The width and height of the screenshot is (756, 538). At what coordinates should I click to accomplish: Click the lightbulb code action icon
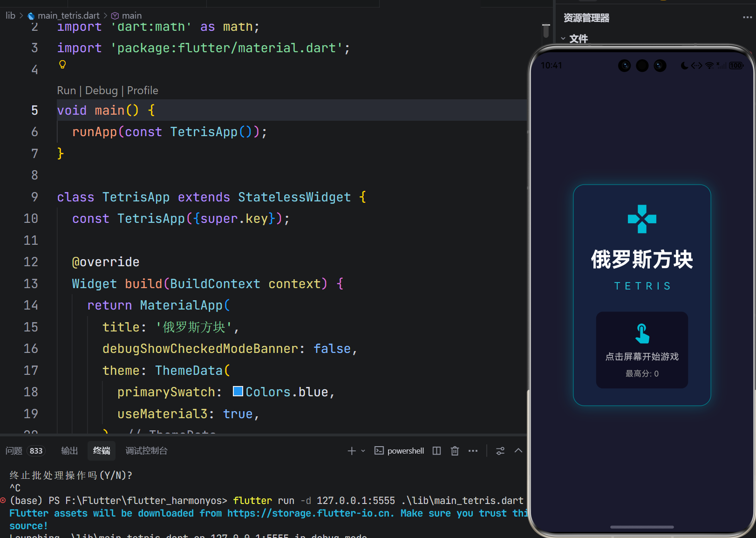click(62, 64)
